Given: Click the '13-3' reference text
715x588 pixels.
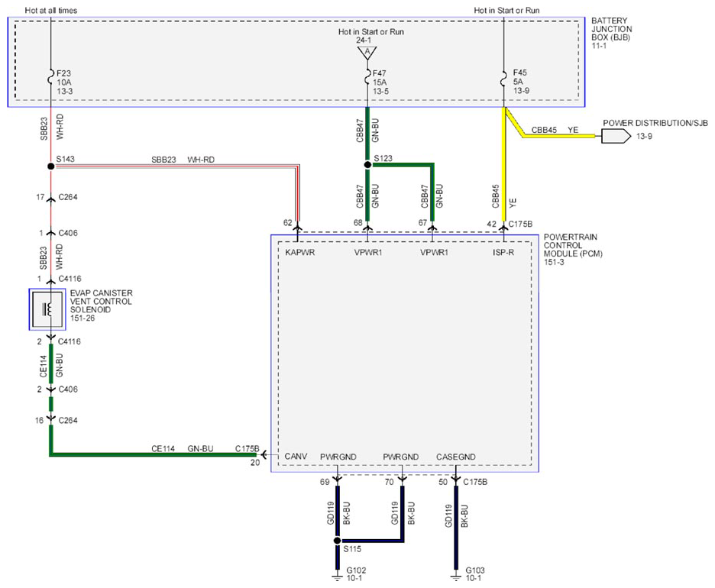Looking at the screenshot, I should click(64, 91).
